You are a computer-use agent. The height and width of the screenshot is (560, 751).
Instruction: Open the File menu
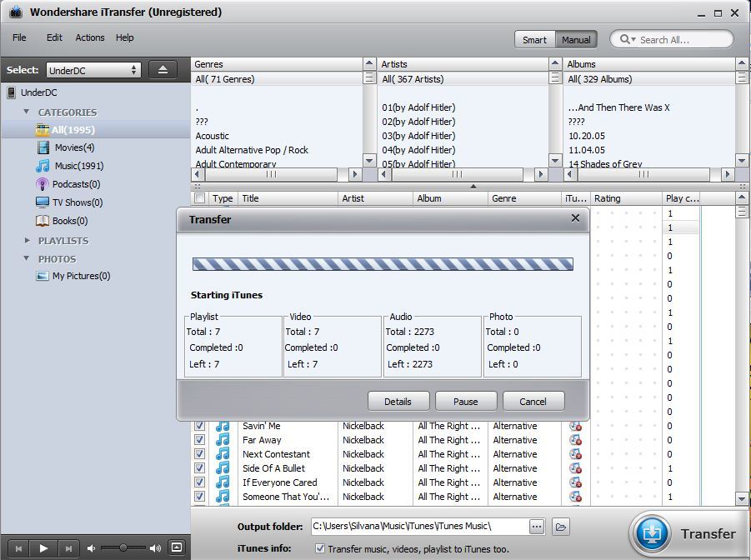[19, 37]
